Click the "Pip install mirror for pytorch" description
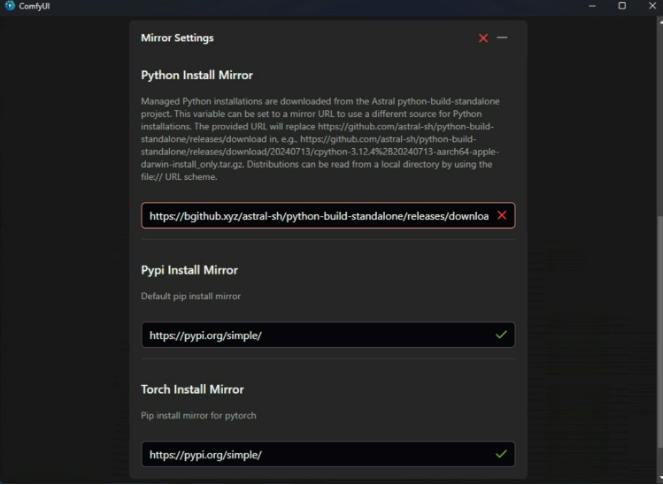 tap(199, 415)
